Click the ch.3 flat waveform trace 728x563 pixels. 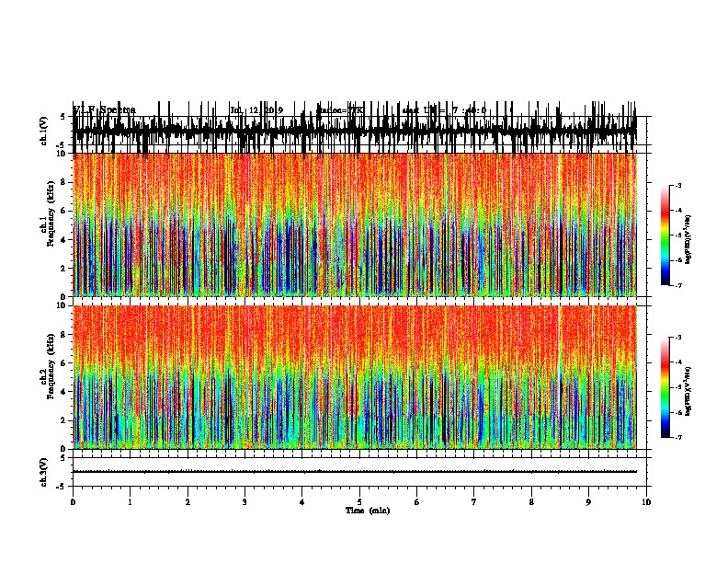point(354,472)
